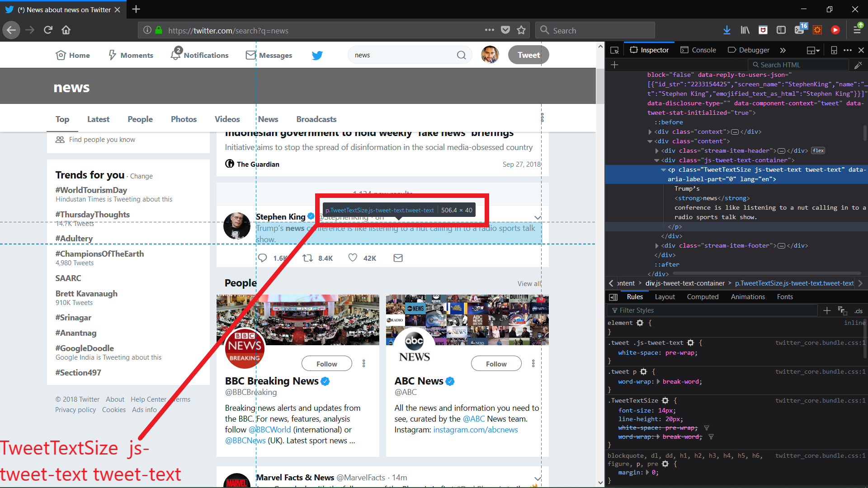The image size is (868, 488).
Task: Follow BBC Breaking News
Action: point(326,364)
